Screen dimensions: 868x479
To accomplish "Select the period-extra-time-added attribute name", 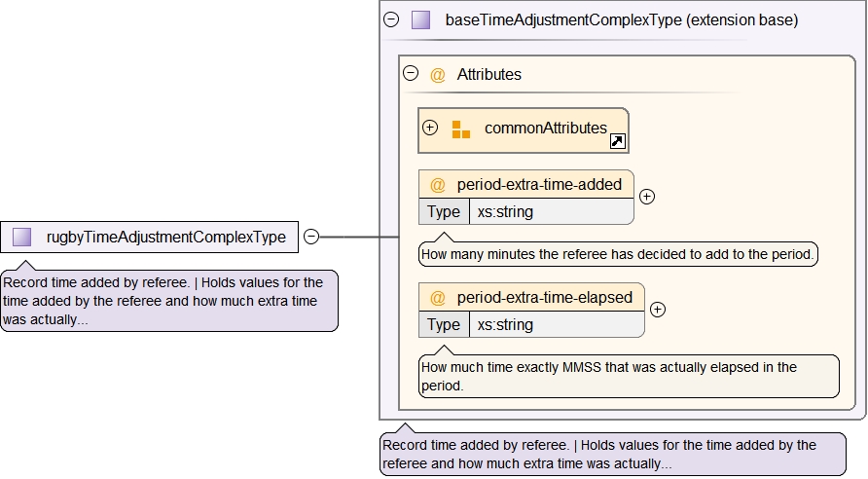I will tap(539, 185).
